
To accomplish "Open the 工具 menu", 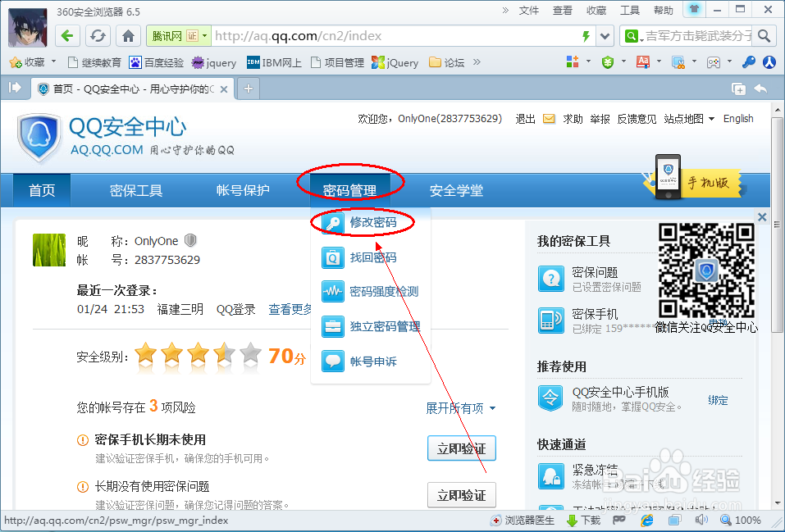I will pos(630,11).
